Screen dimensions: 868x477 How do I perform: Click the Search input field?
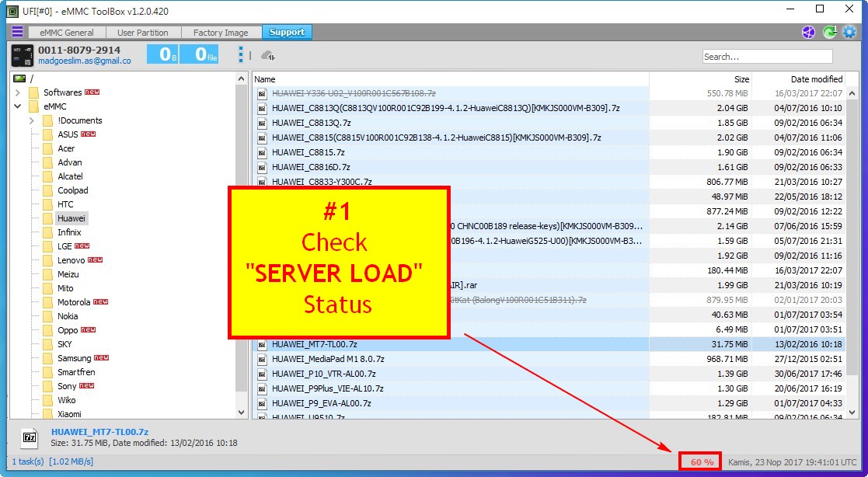767,57
